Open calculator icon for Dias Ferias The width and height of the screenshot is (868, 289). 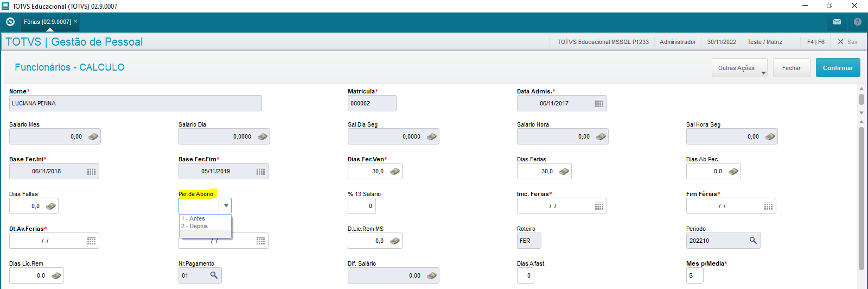[564, 171]
